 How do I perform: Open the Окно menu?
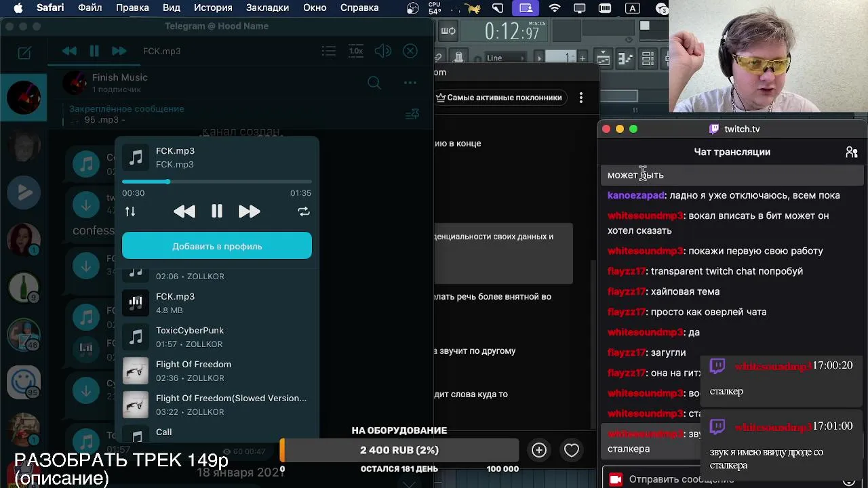click(315, 7)
